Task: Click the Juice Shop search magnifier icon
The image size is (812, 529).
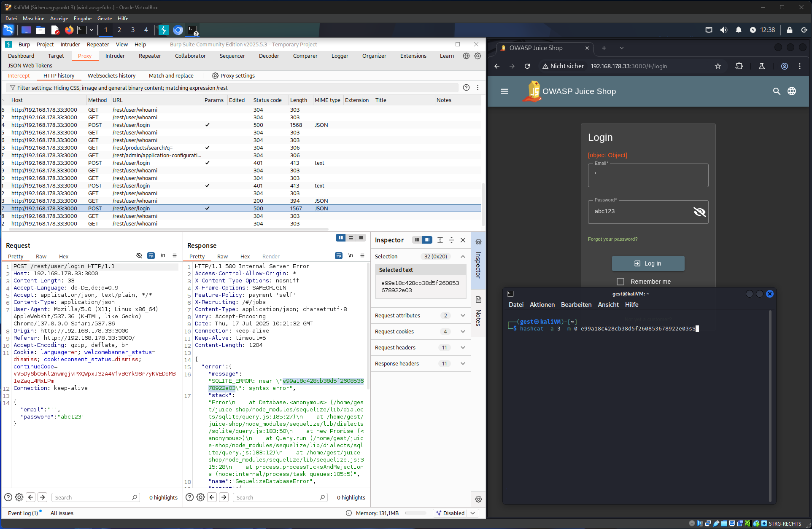Action: [x=776, y=91]
